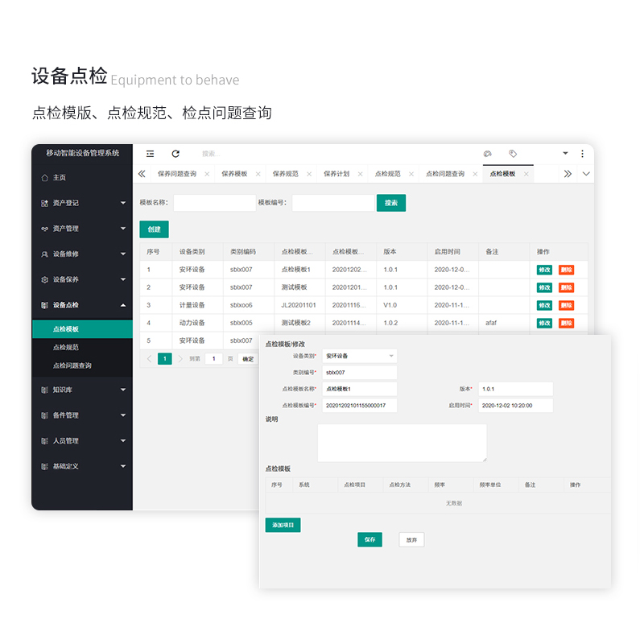Expand the 基础定义 sidebar menu
644x644 pixels.
82,466
